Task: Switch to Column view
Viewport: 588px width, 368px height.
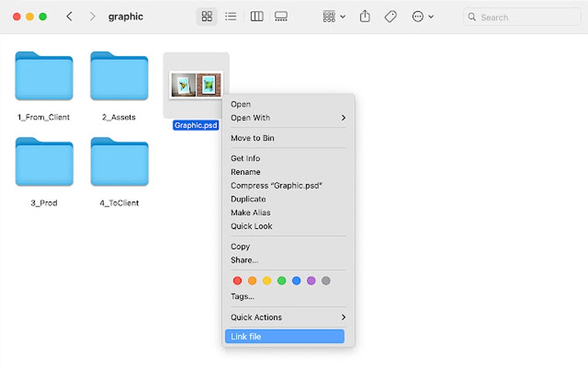Action: pos(257,16)
